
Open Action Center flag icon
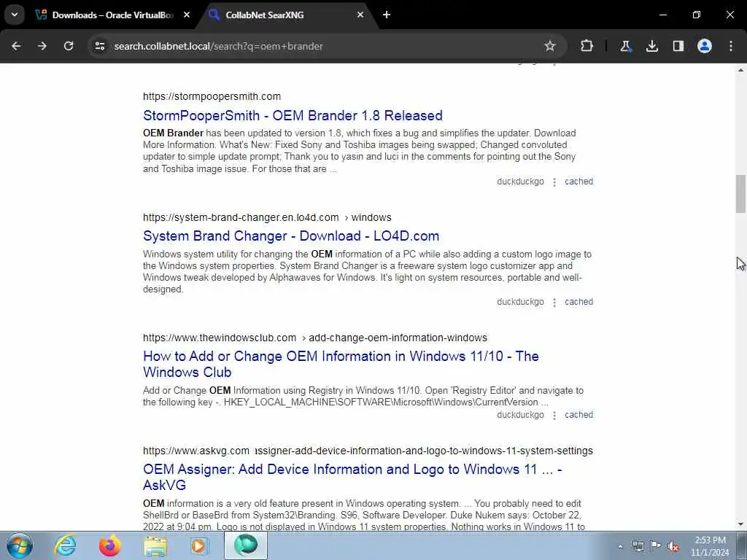point(656,546)
